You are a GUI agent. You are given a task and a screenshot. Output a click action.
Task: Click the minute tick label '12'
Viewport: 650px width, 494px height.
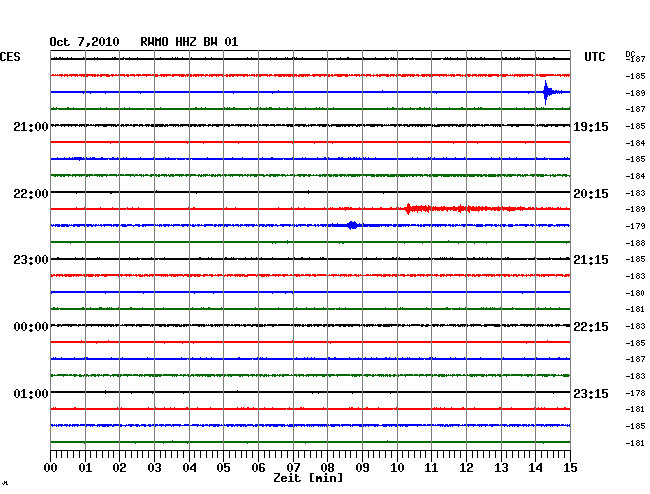(466, 467)
